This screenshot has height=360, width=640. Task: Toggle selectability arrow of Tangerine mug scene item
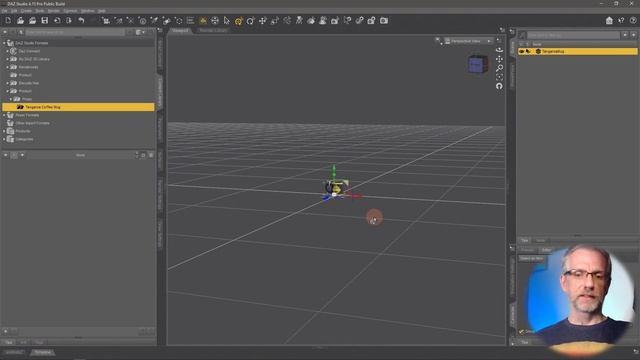(528, 51)
